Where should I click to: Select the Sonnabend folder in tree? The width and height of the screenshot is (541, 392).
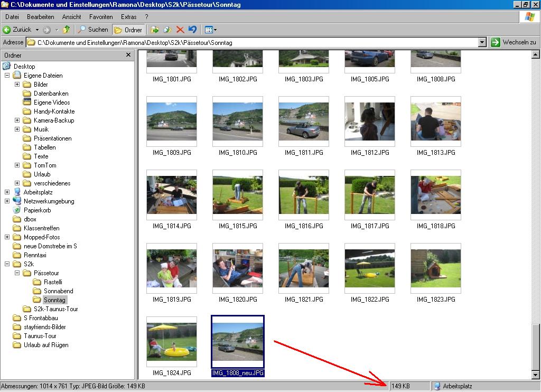pyautogui.click(x=58, y=291)
